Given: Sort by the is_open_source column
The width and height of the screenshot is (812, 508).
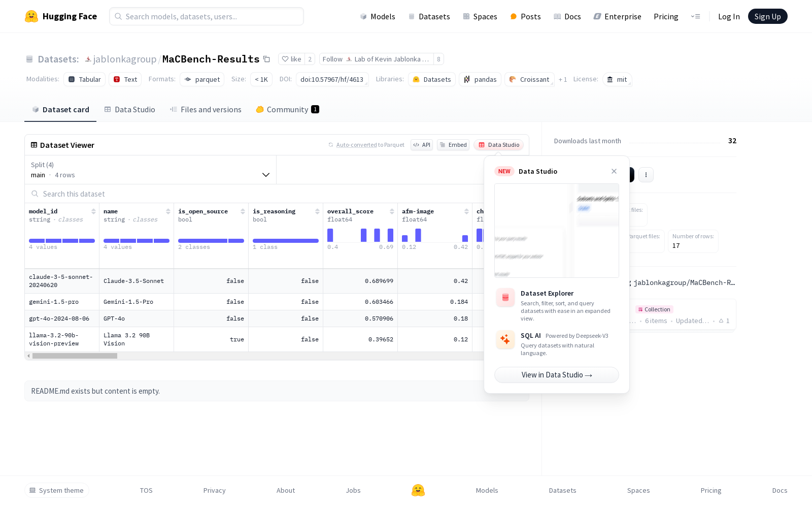Looking at the screenshot, I should click(243, 211).
